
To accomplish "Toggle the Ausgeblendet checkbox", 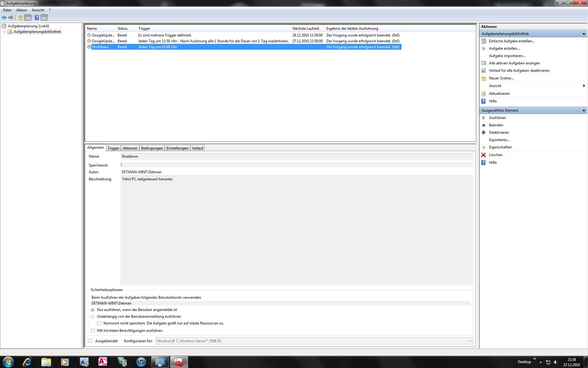I will (90, 341).
